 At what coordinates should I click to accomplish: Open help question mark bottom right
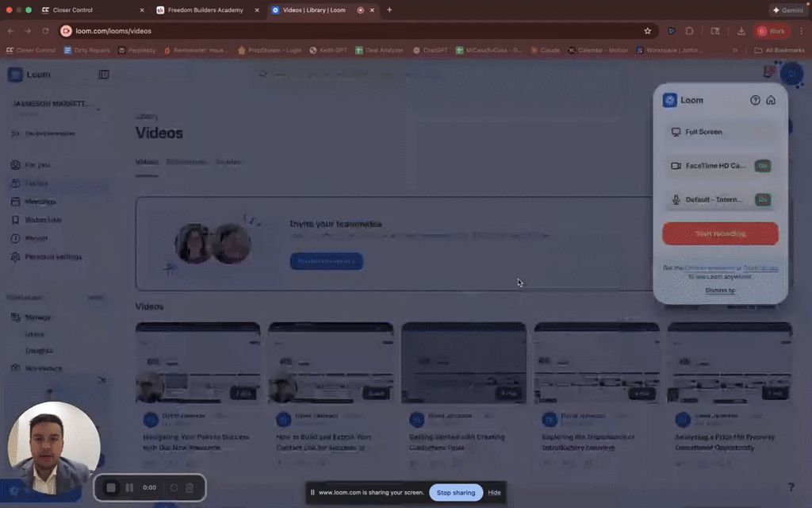click(x=791, y=487)
